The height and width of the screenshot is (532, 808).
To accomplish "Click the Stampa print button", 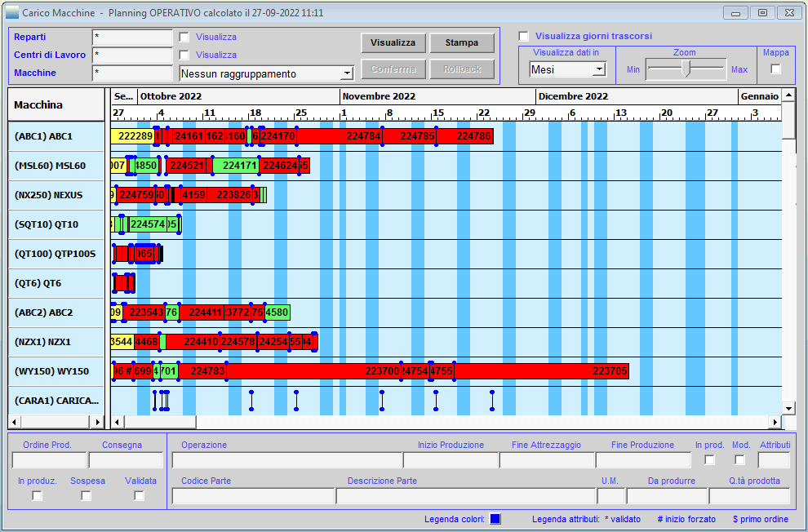I will [x=462, y=43].
